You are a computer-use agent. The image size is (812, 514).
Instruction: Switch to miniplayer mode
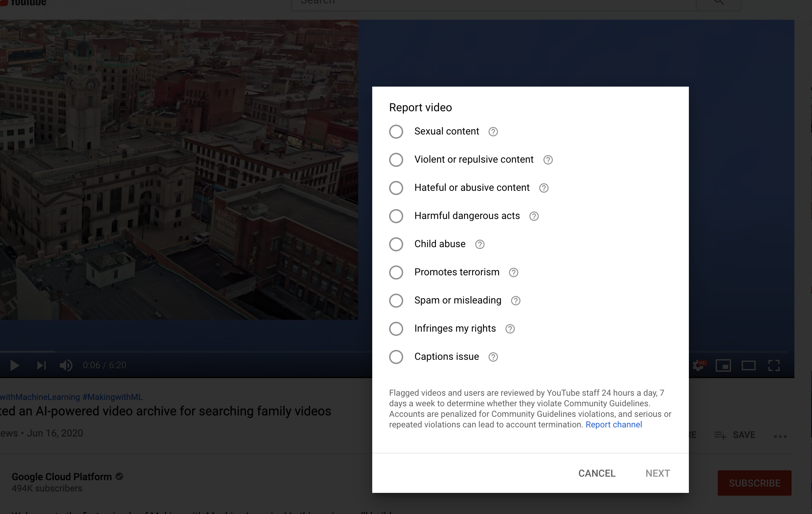(x=724, y=365)
